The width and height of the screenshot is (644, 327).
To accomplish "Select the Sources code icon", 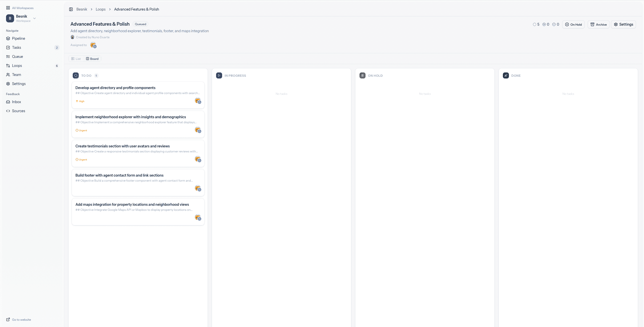I will (8, 111).
